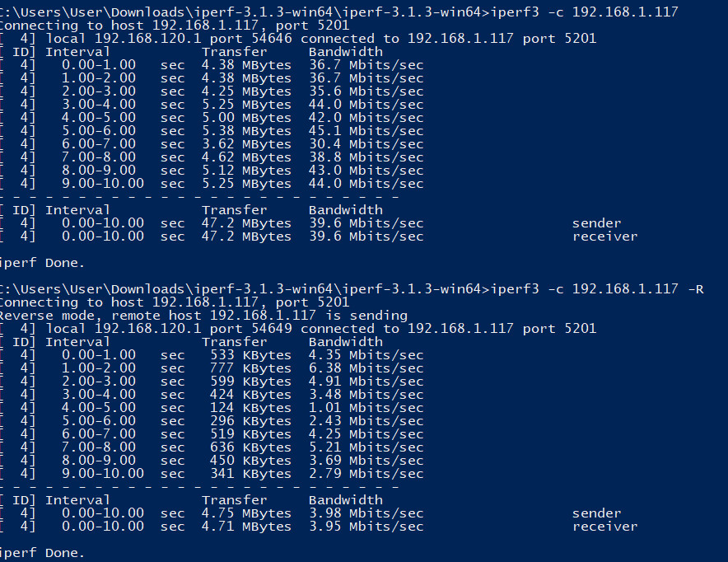Click the second test's 'sender' label

click(x=596, y=513)
